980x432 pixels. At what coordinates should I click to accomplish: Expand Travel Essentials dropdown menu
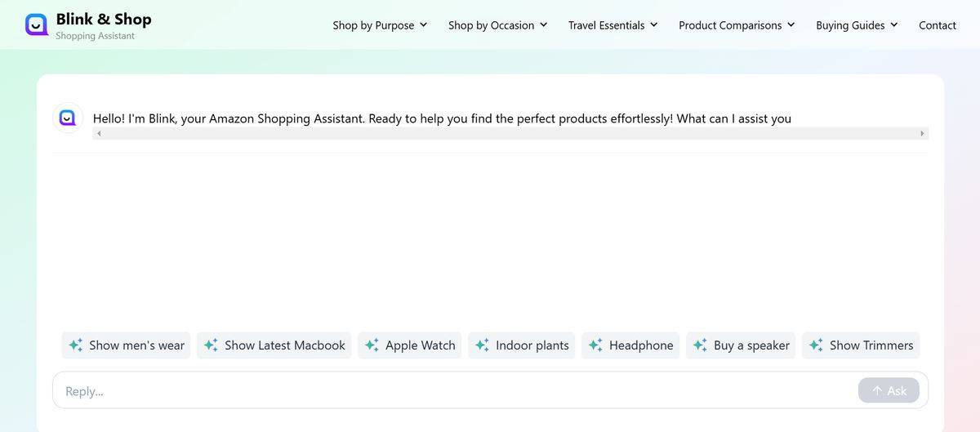(612, 25)
